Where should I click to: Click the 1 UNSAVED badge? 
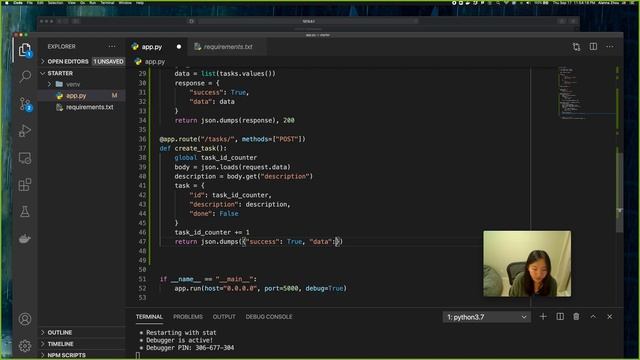pyautogui.click(x=108, y=62)
